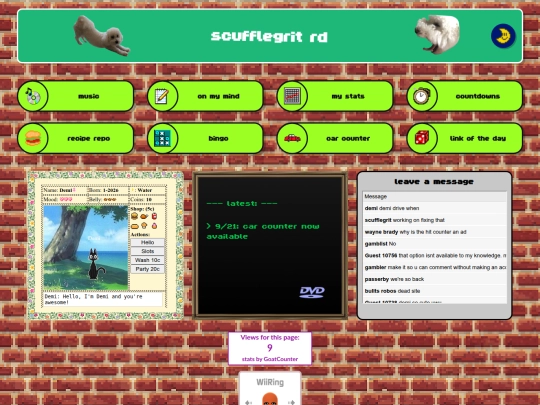Viewport: 540px width, 405px height.
Task: Buy the muffin from the shop
Action: tap(144, 226)
